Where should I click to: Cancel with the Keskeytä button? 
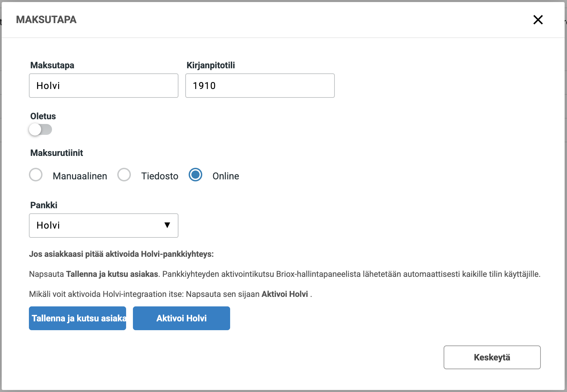pos(492,357)
